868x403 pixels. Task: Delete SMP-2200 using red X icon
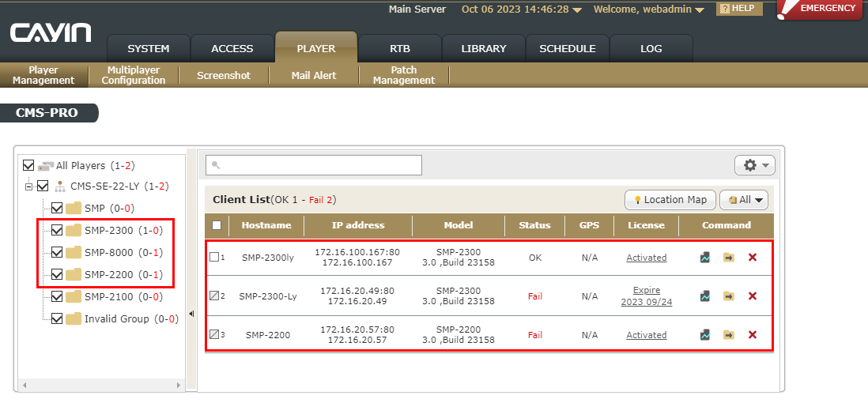753,335
